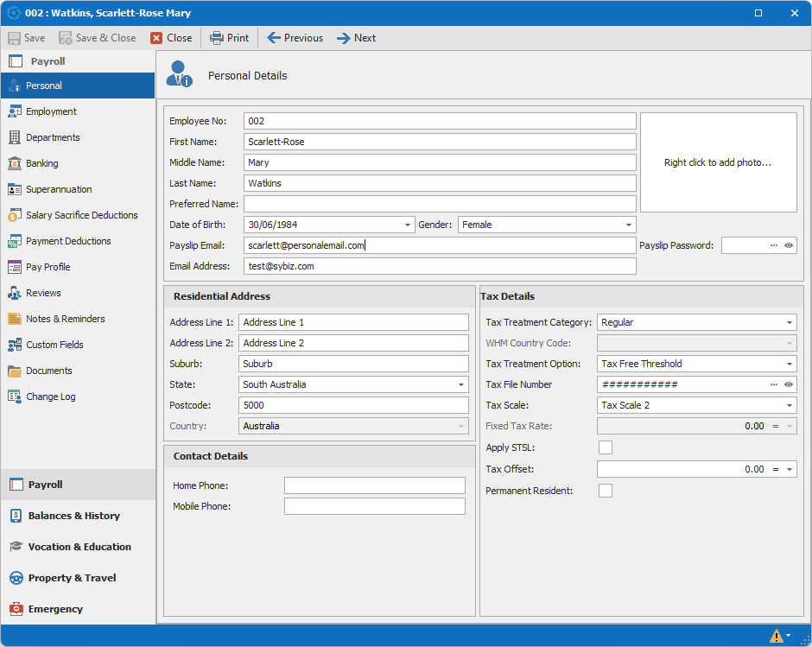Tick the Permanent Resident checkbox
This screenshot has width=812, height=647.
(606, 491)
